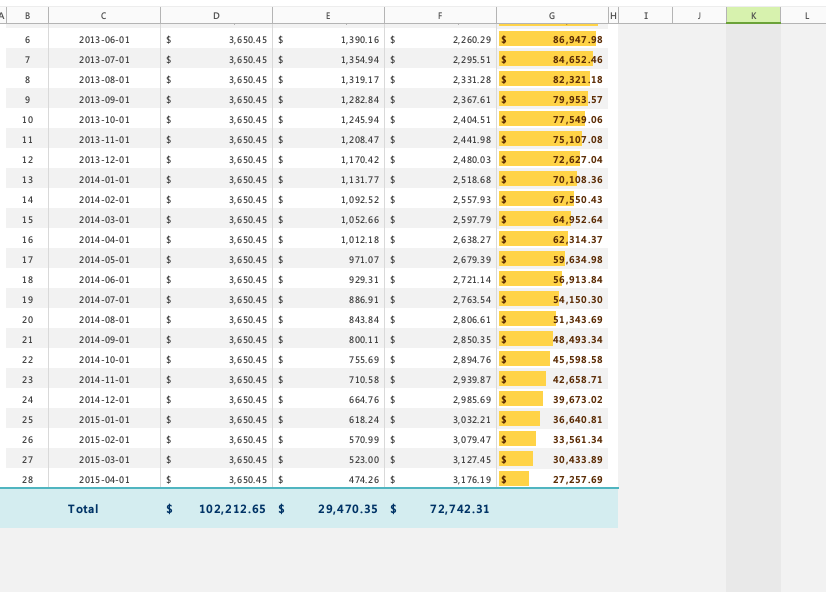826x592 pixels.
Task: Select column B header
Action: 27,15
